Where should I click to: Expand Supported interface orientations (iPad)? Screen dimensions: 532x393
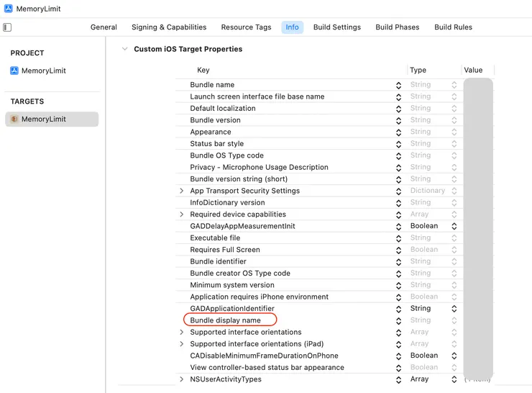click(182, 344)
